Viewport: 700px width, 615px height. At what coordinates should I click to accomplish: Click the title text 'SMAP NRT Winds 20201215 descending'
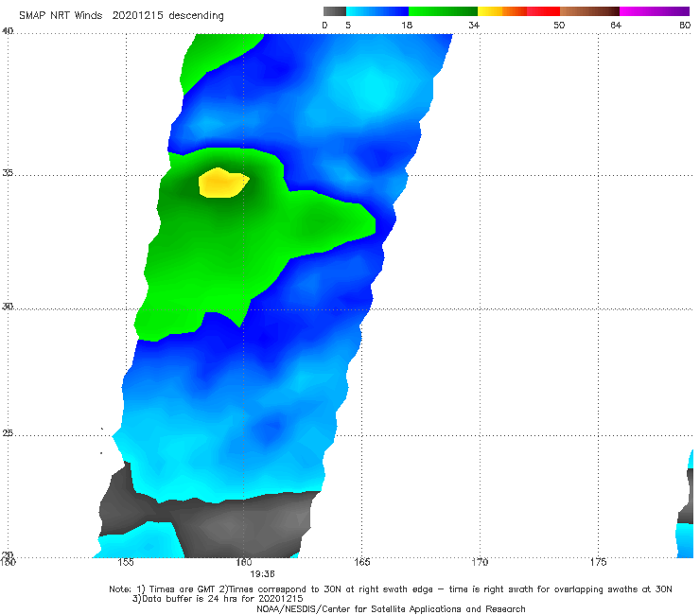pos(121,16)
